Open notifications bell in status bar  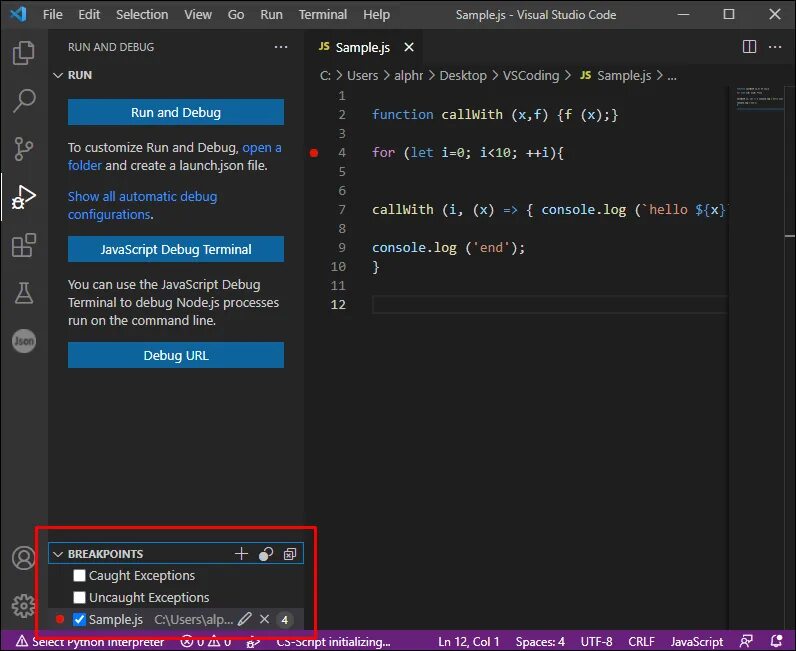click(776, 641)
